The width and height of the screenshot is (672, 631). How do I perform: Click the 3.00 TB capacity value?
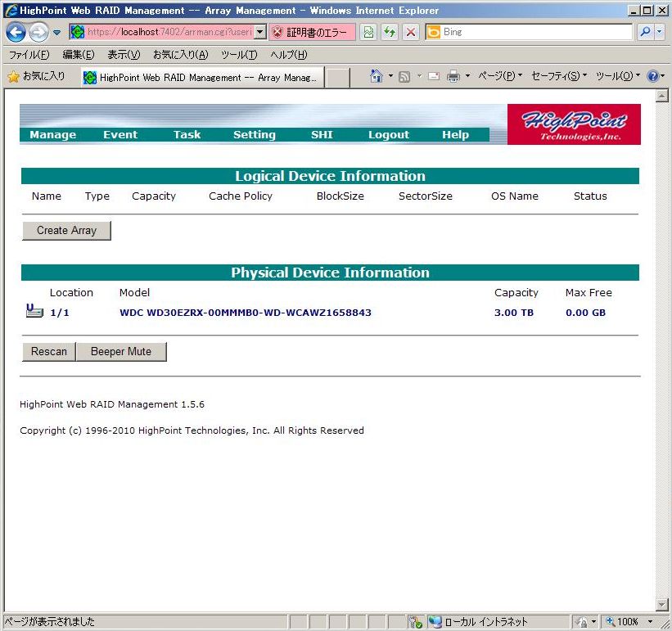[x=514, y=313]
